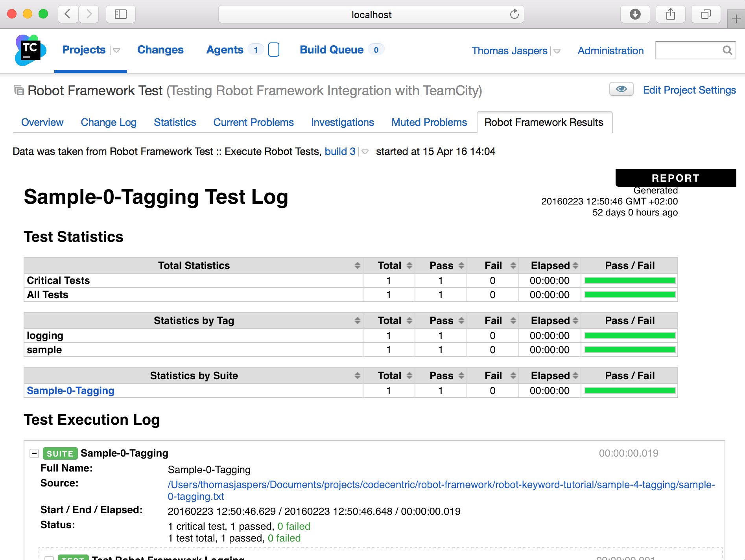Image resolution: width=745 pixels, height=560 pixels.
Task: Click Critical Tests green pass bar
Action: point(630,280)
